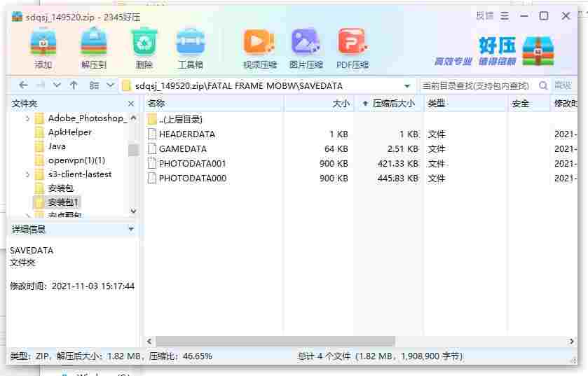
Task: Click folder tree scrollbar up arrow
Action: [133, 118]
